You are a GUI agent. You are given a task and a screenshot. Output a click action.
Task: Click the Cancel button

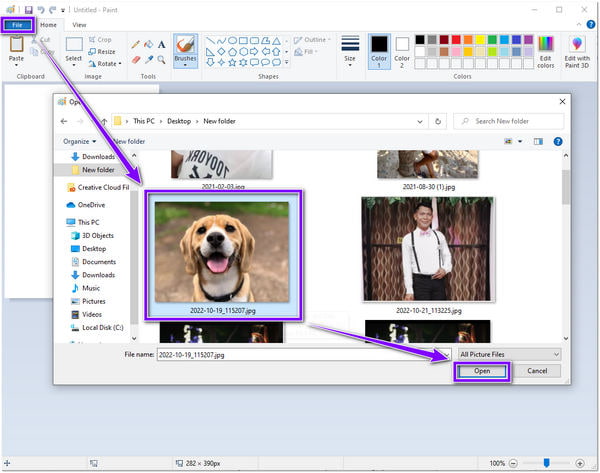pos(537,371)
